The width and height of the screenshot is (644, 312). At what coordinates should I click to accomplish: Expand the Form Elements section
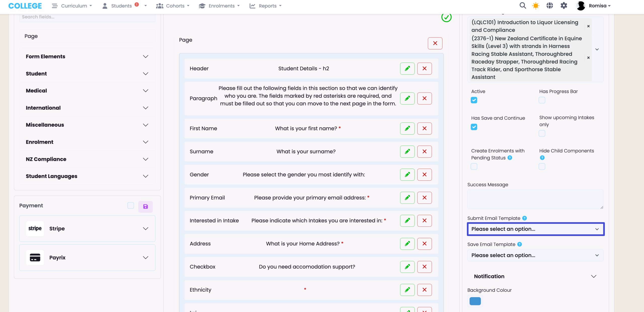coord(87,56)
